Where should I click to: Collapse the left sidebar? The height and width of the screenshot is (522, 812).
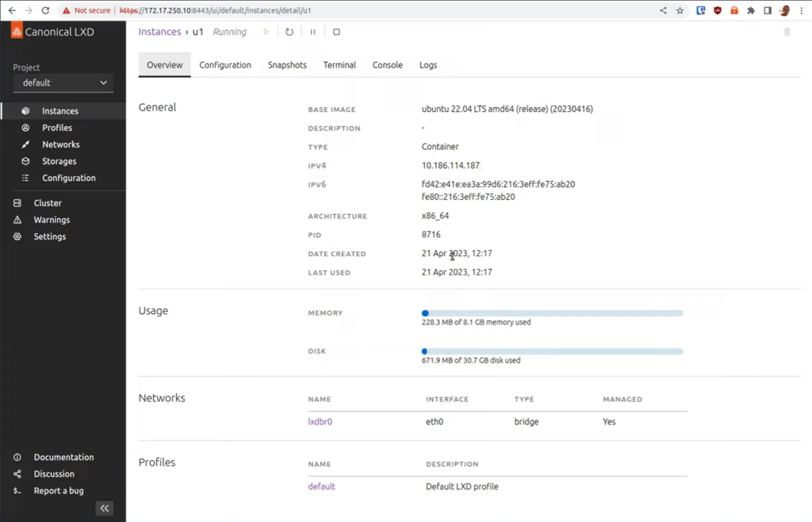pos(104,508)
